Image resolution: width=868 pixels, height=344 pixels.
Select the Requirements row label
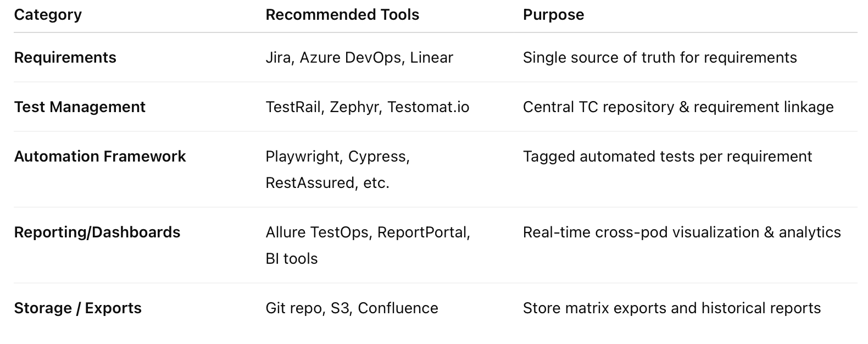pyautogui.click(x=65, y=58)
